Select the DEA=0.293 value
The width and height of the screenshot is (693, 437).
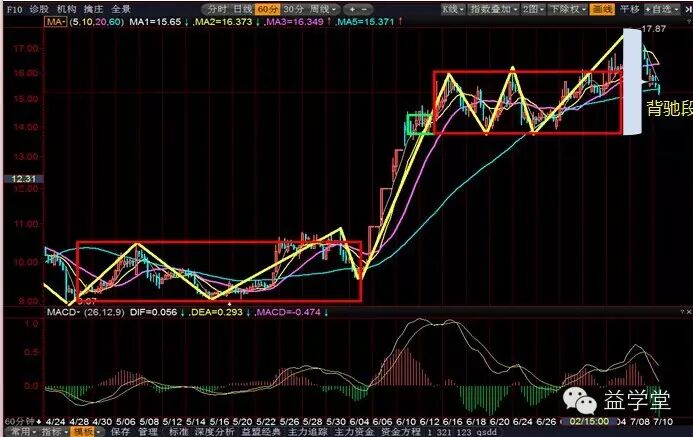pyautogui.click(x=217, y=312)
